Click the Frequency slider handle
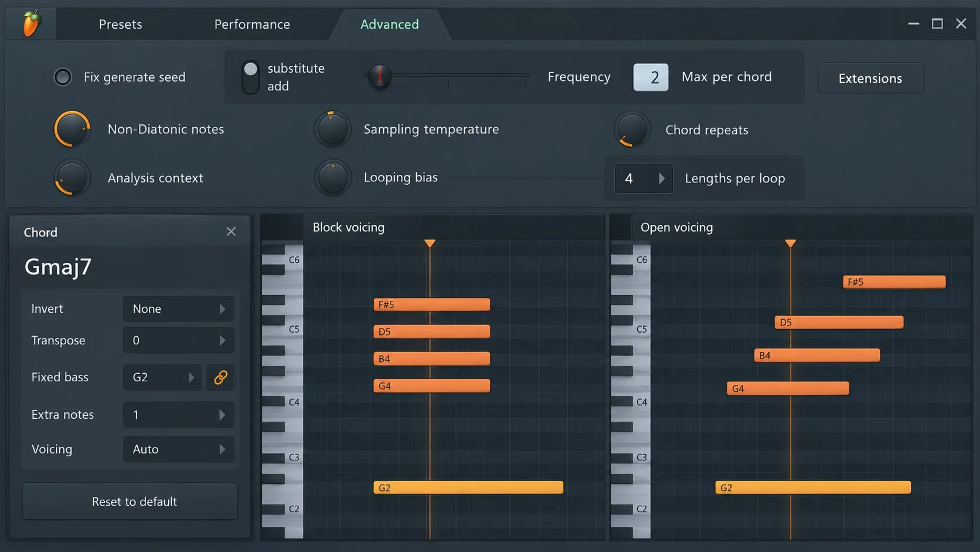This screenshot has height=552, width=980. click(380, 76)
